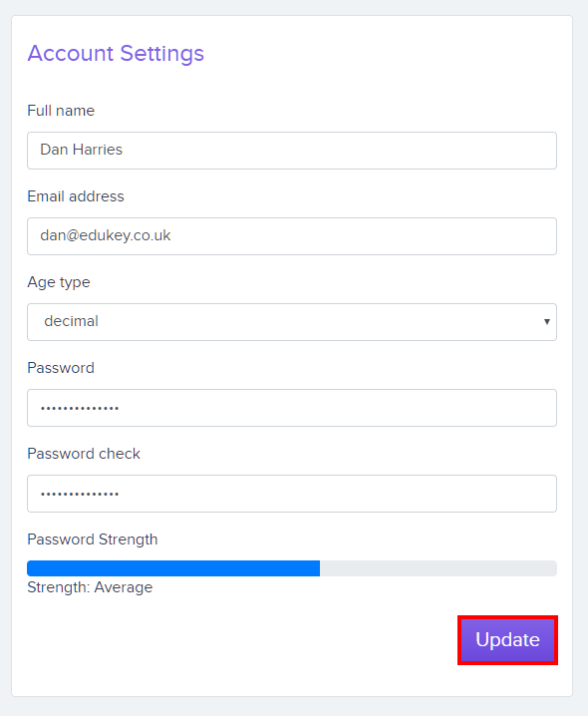The height and width of the screenshot is (716, 588).
Task: Click the blue filled portion of strength bar
Action: (173, 568)
